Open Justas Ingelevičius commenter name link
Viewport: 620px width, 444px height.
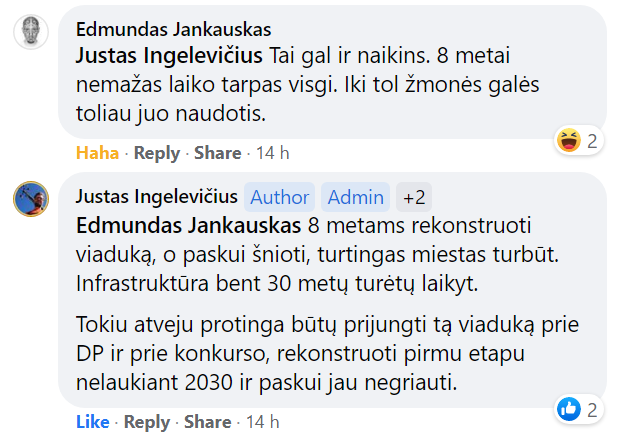[156, 196]
